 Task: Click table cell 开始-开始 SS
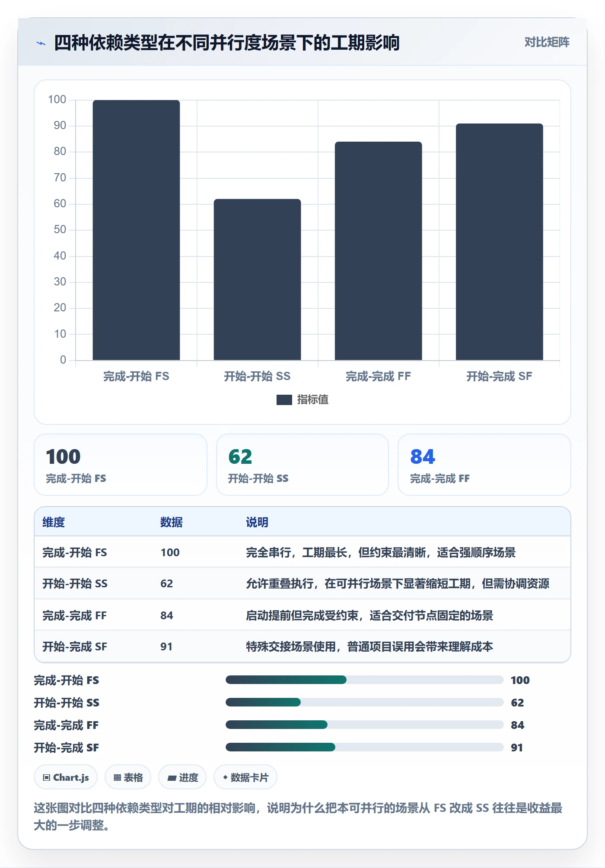tap(75, 584)
